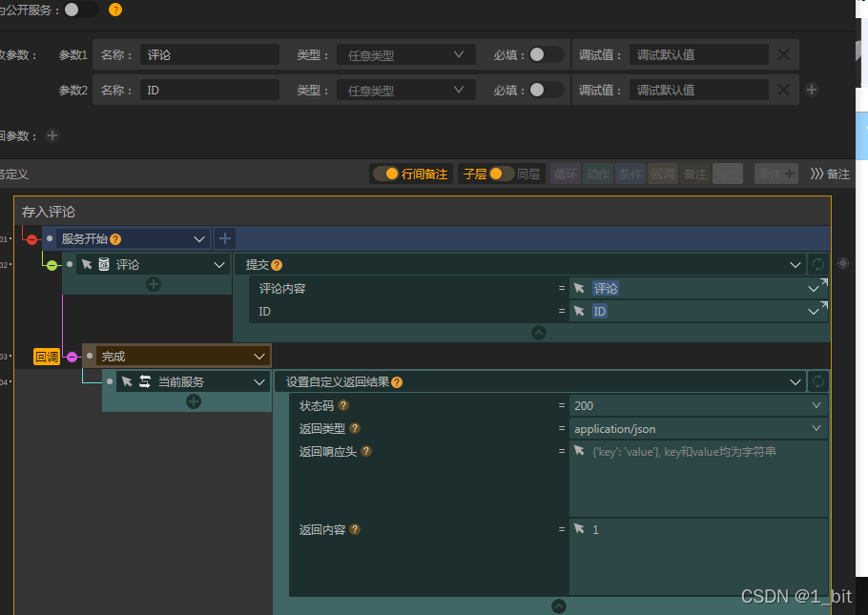Click refresh icon on 提交 row
Viewport: 868px width, 615px height.
818,264
